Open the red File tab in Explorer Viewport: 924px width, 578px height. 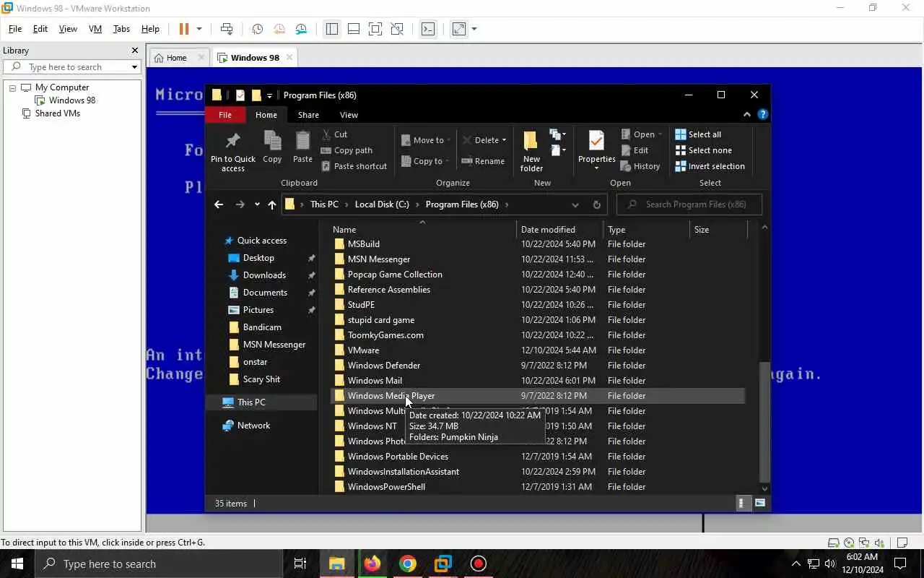[225, 115]
